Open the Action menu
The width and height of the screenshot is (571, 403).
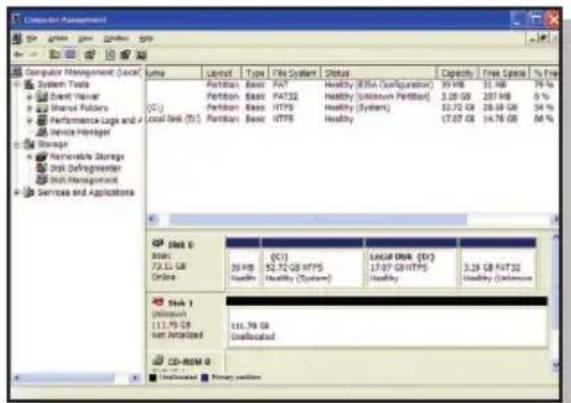58,39
